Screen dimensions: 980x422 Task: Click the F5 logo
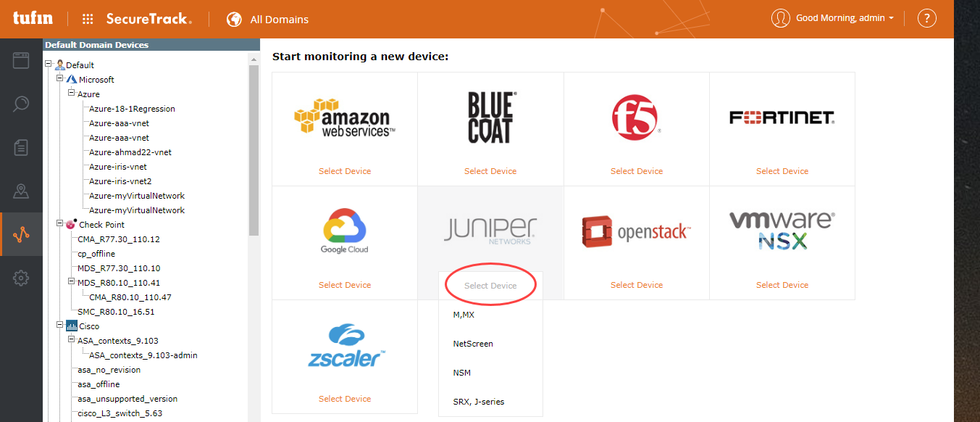coord(637,117)
